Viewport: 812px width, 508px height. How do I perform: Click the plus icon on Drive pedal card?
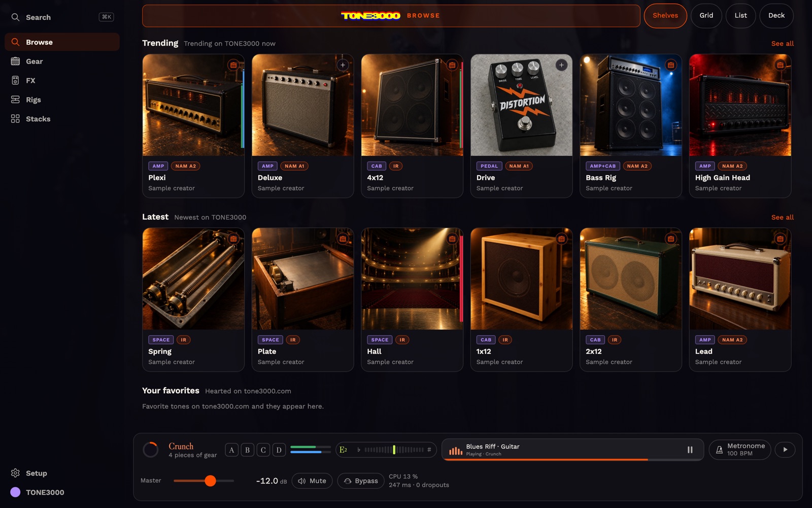pyautogui.click(x=562, y=65)
